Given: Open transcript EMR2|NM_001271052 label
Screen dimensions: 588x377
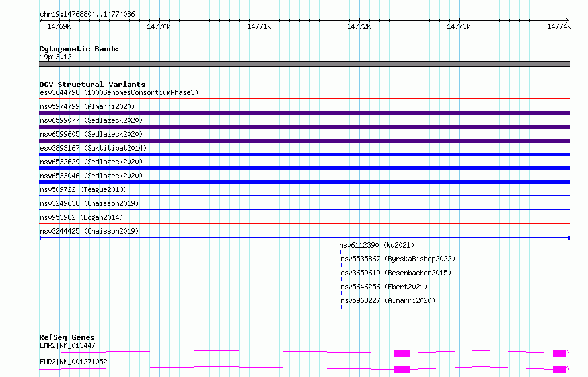Looking at the screenshot, I should pos(73,362).
